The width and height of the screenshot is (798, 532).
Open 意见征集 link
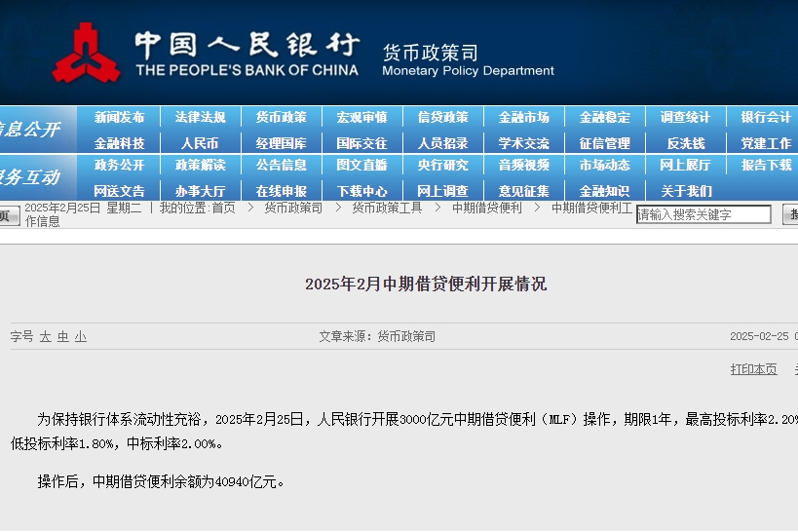(523, 191)
